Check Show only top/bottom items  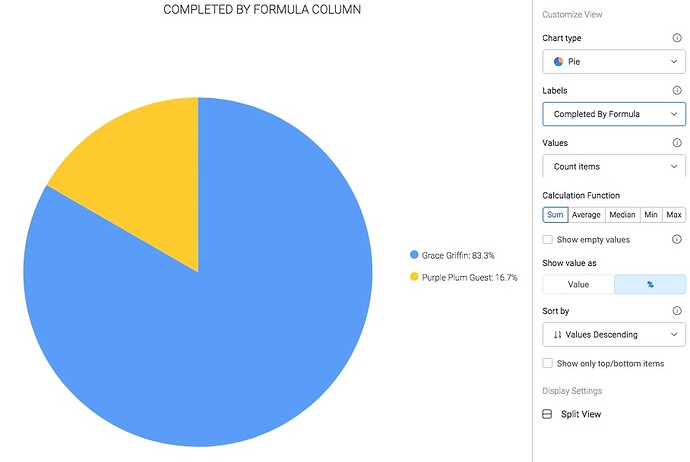click(x=547, y=363)
